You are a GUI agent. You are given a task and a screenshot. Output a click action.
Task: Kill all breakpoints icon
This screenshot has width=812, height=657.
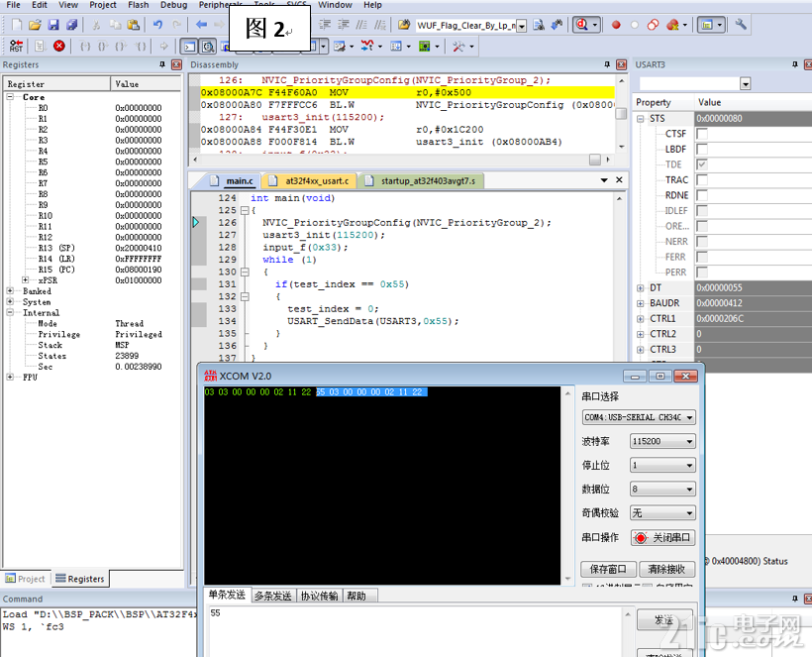672,25
